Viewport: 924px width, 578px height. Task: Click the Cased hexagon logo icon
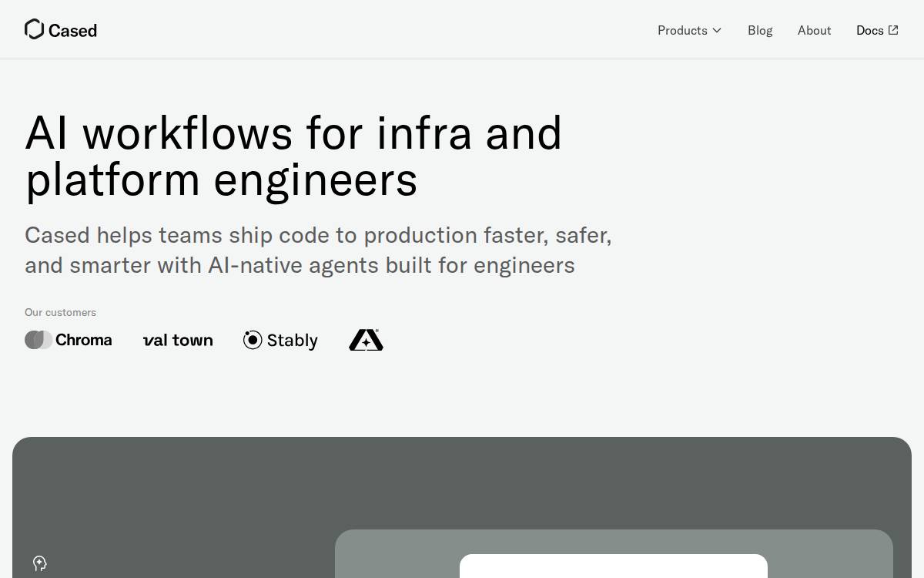coord(34,29)
